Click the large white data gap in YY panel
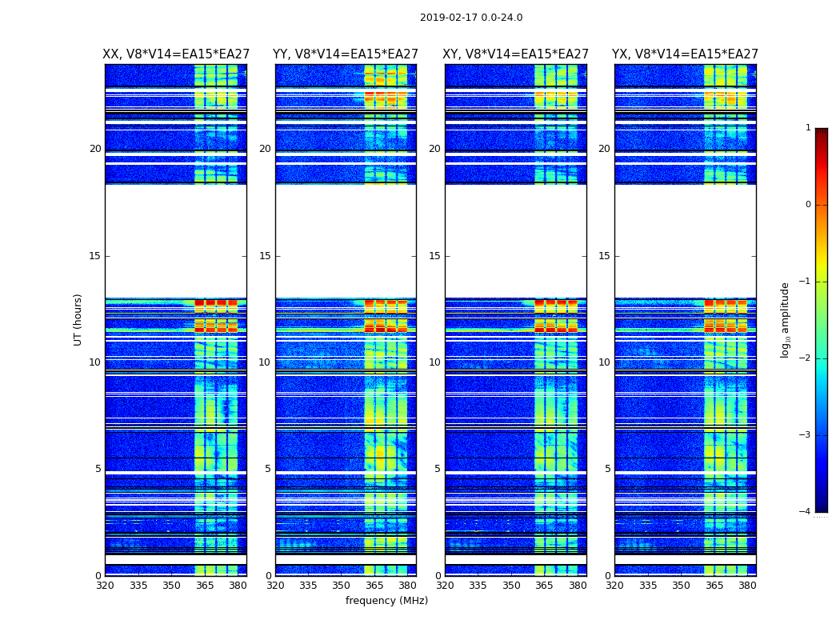Screen dimensions: 840x640 (x=346, y=240)
